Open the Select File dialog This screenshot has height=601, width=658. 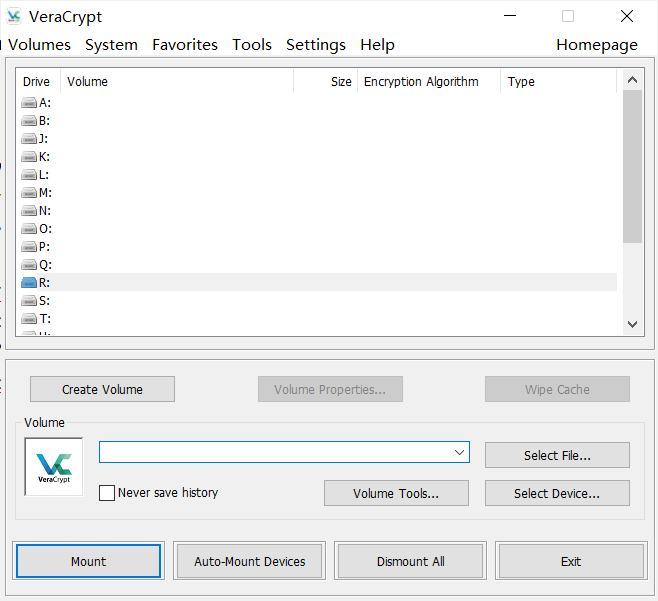[x=557, y=455]
